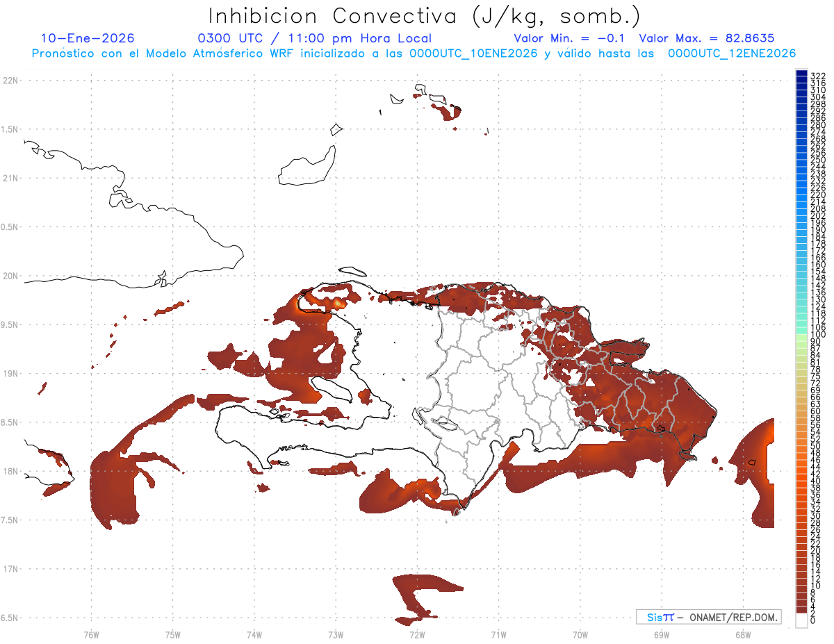Click the valid-until time '0000UTC_12ENE2026'
Screen dimensions: 834x644
[732, 53]
